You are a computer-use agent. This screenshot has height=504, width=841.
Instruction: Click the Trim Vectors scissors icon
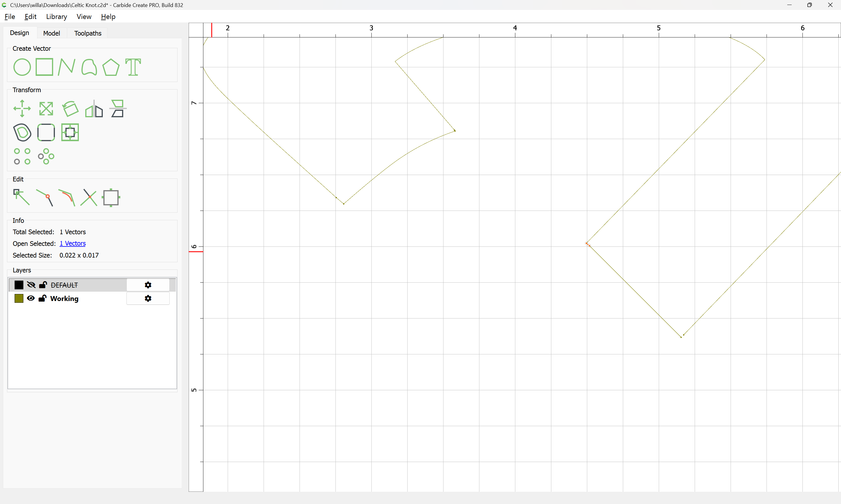pyautogui.click(x=89, y=197)
